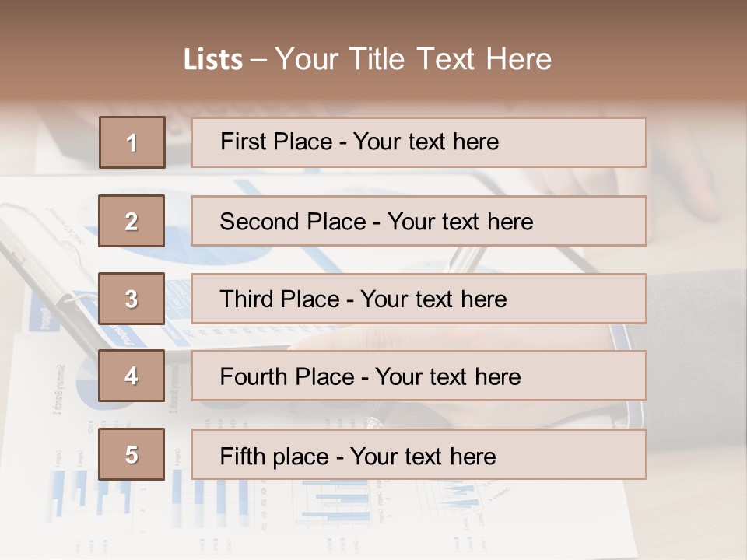Click the number 5 box
Screen dimensions: 747x560
coord(132,454)
